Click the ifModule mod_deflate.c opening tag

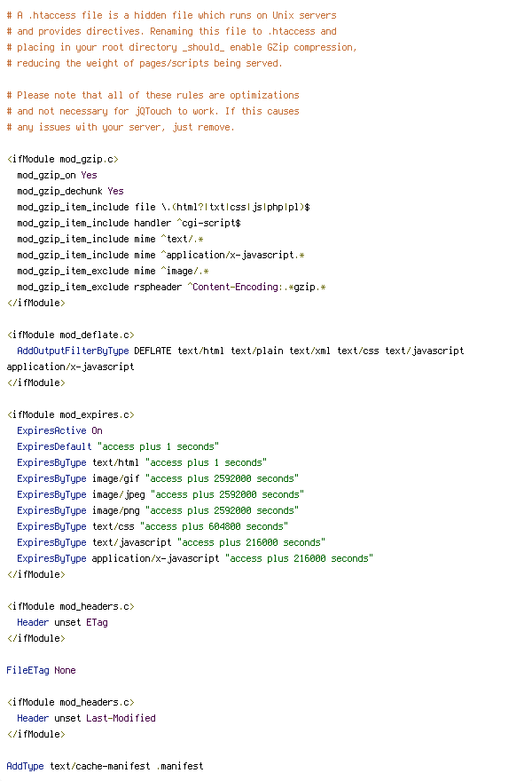coord(71,335)
